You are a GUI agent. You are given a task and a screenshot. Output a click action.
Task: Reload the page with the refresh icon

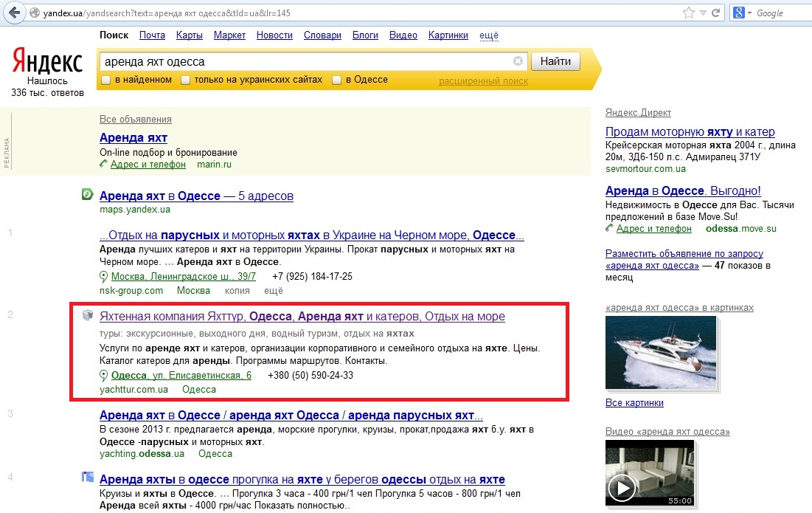(716, 13)
